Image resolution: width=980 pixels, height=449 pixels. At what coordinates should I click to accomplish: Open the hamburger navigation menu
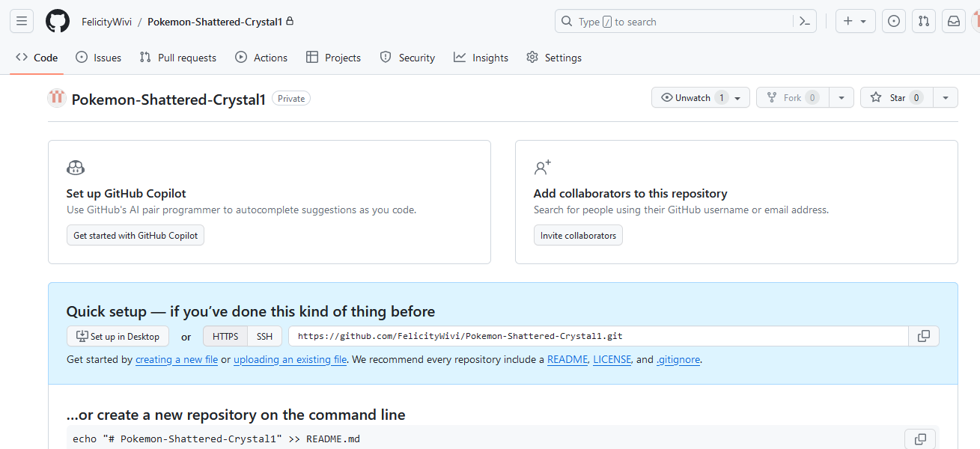click(x=22, y=22)
